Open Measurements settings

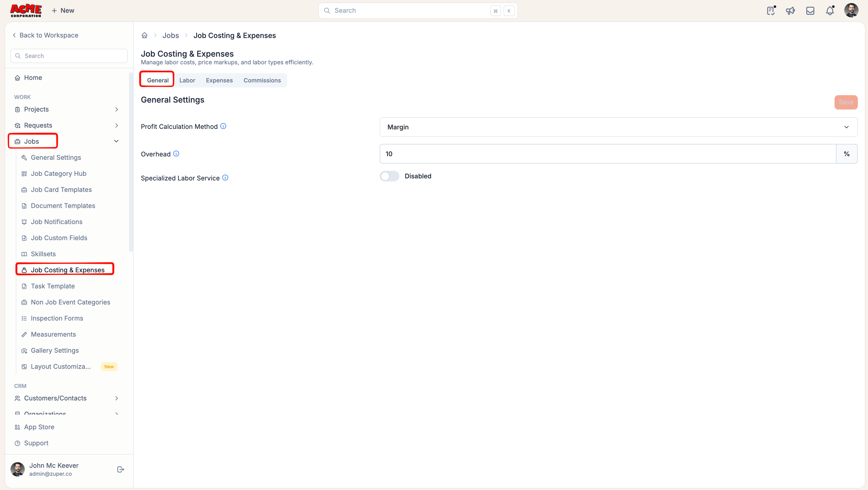(53, 335)
